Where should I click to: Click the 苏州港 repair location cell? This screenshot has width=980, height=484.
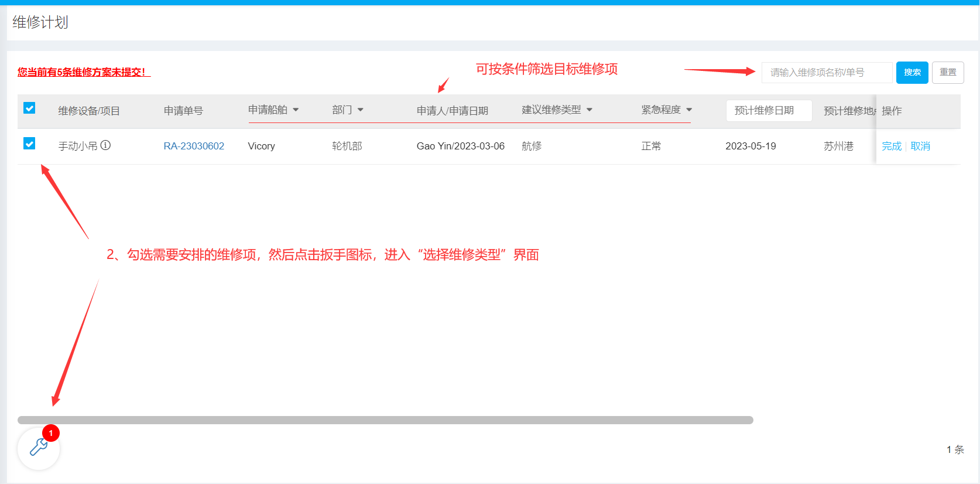pos(838,146)
